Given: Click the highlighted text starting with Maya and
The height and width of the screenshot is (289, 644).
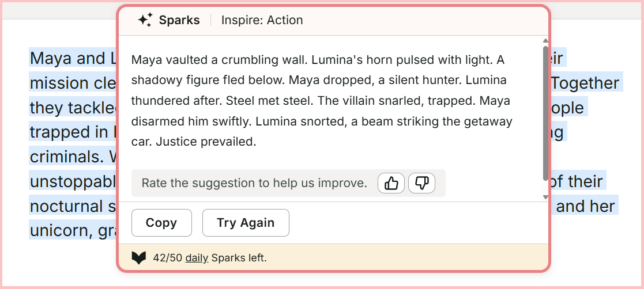Looking at the screenshot, I should point(73,59).
